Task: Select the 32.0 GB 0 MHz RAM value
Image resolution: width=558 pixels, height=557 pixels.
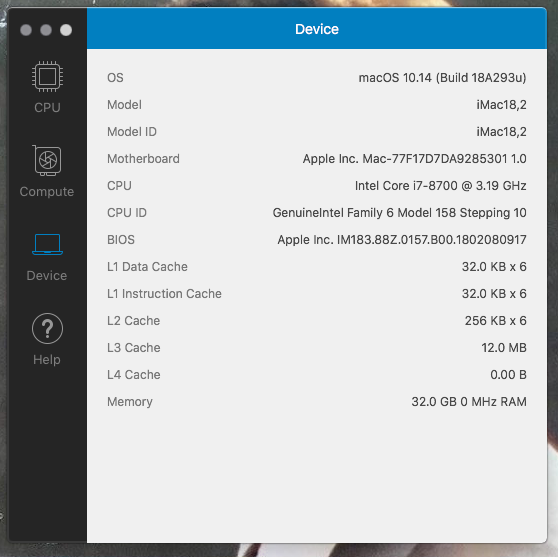Action: point(469,402)
